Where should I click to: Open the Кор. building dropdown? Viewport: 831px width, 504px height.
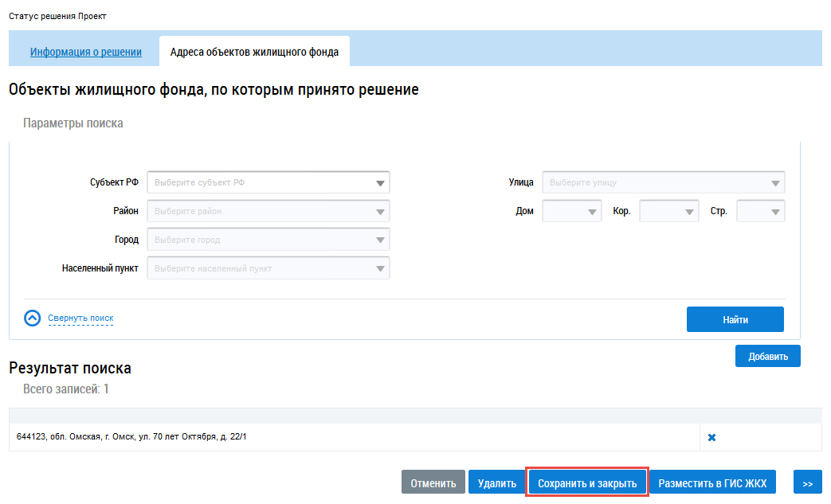point(668,211)
